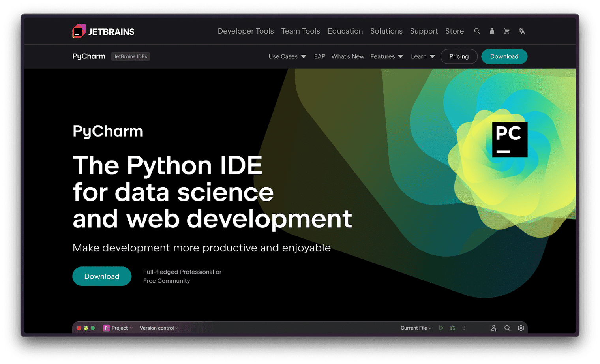Open the Education menu
The image size is (600, 364).
345,31
